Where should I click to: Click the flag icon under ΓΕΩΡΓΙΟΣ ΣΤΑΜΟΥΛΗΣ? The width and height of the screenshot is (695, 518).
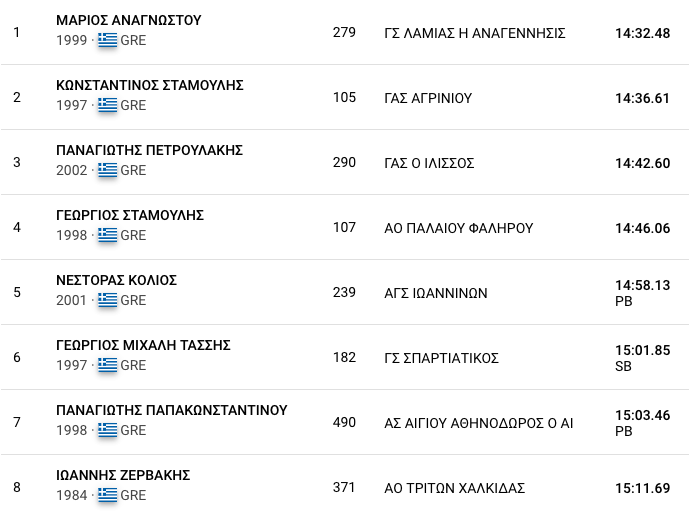click(107, 235)
